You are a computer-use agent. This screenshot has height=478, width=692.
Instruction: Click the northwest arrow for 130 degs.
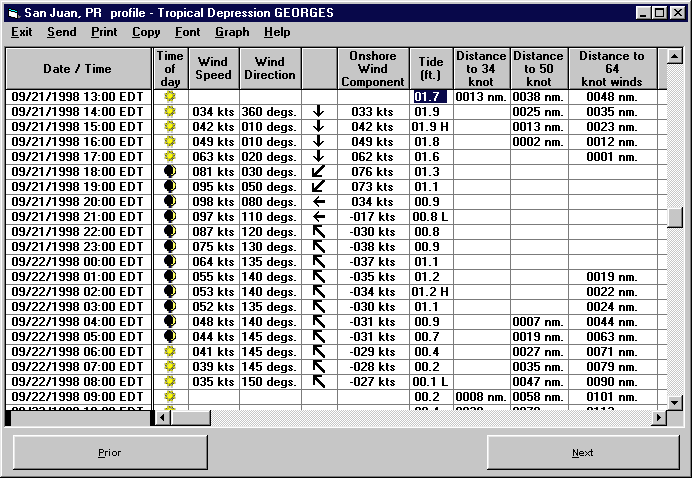(x=319, y=247)
